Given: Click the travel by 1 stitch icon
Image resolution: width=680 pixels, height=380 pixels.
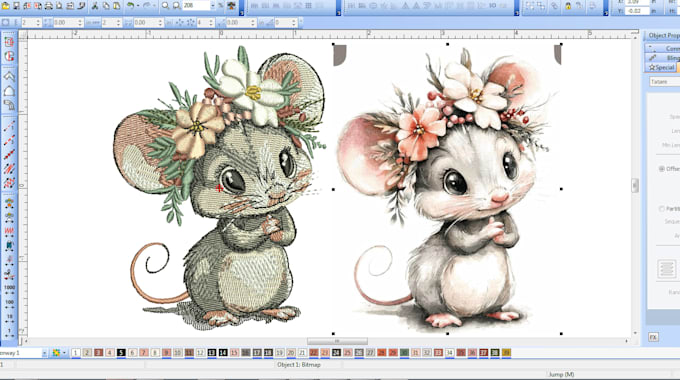Looking at the screenshot, I should (9, 333).
